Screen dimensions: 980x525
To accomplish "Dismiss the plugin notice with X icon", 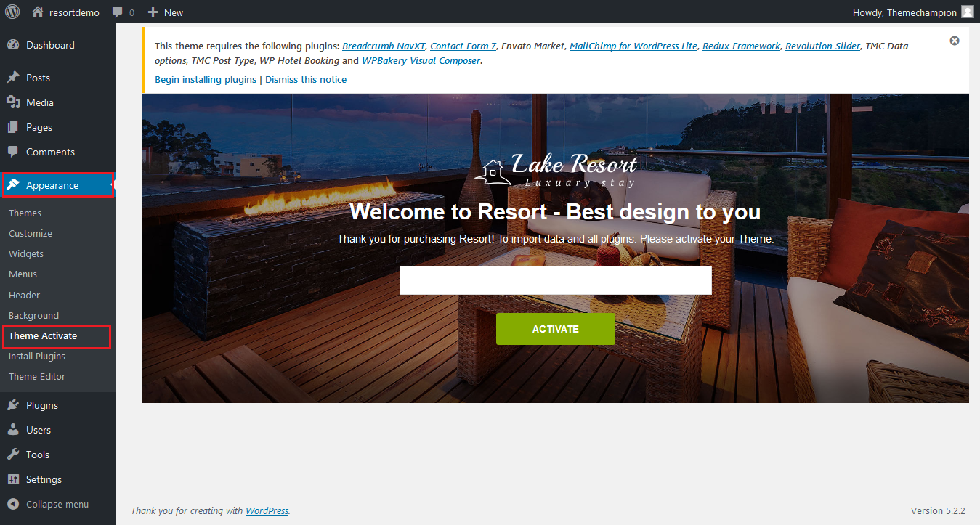I will pos(955,41).
